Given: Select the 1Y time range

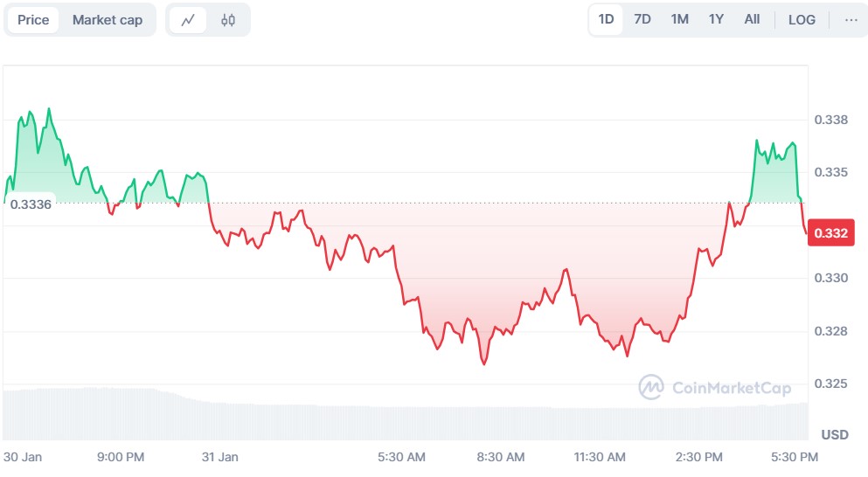Looking at the screenshot, I should [716, 19].
